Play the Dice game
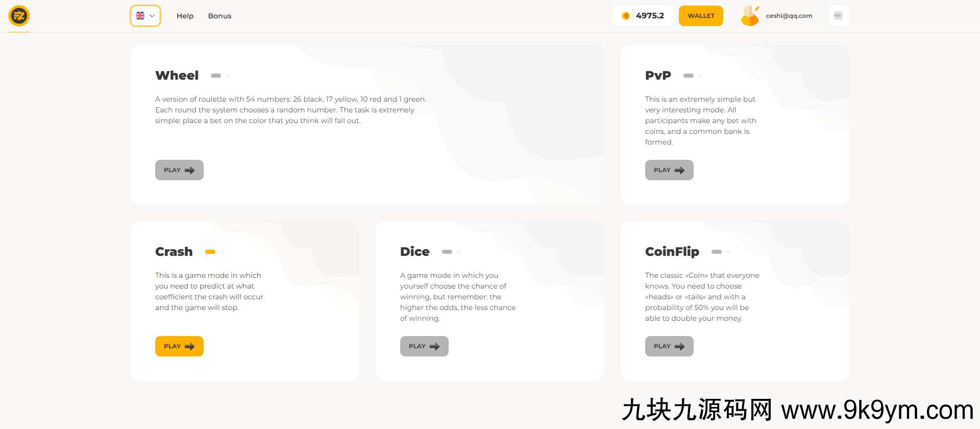This screenshot has height=429, width=980. pos(424,346)
